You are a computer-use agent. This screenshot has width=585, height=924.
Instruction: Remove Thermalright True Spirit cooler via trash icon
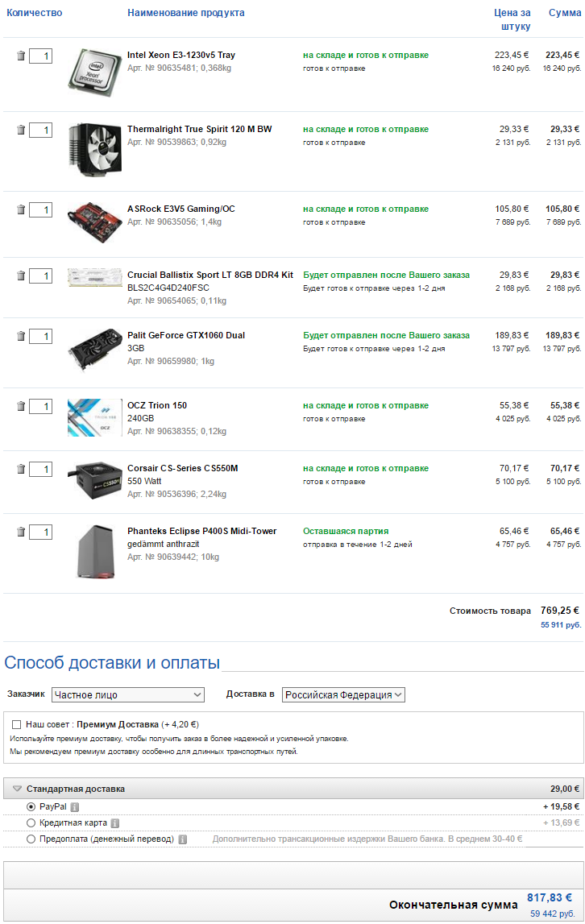[x=21, y=130]
